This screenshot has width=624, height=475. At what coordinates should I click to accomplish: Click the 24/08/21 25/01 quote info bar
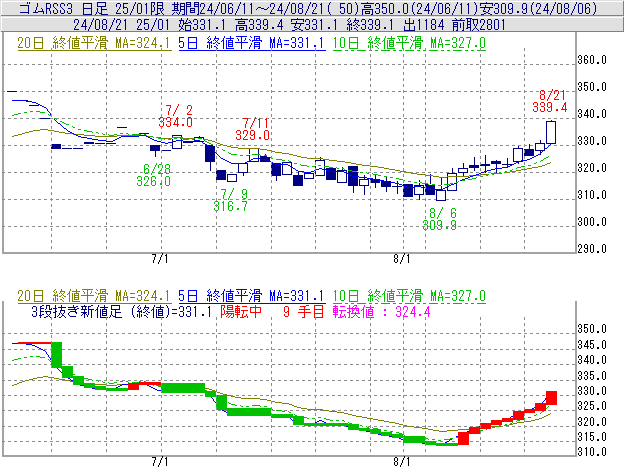[312, 25]
